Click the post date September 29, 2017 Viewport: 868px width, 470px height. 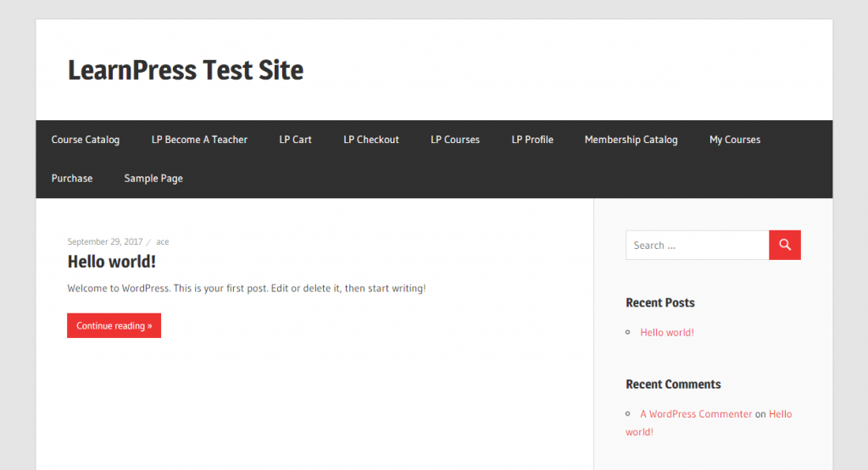pyautogui.click(x=104, y=241)
